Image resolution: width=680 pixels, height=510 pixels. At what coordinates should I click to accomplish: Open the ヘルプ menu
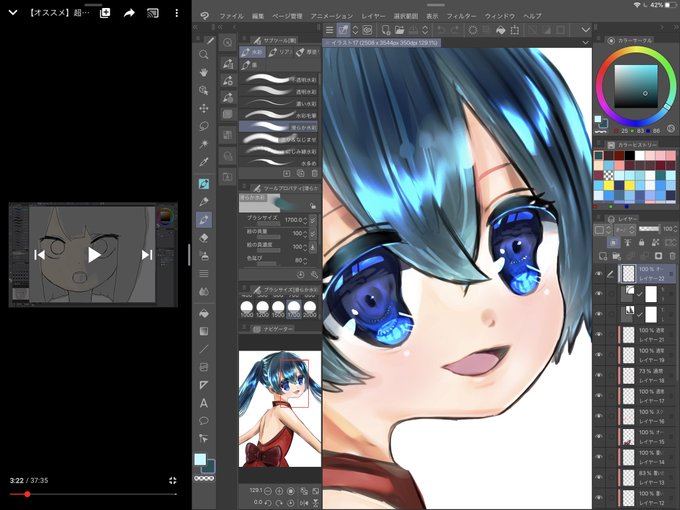pos(532,16)
